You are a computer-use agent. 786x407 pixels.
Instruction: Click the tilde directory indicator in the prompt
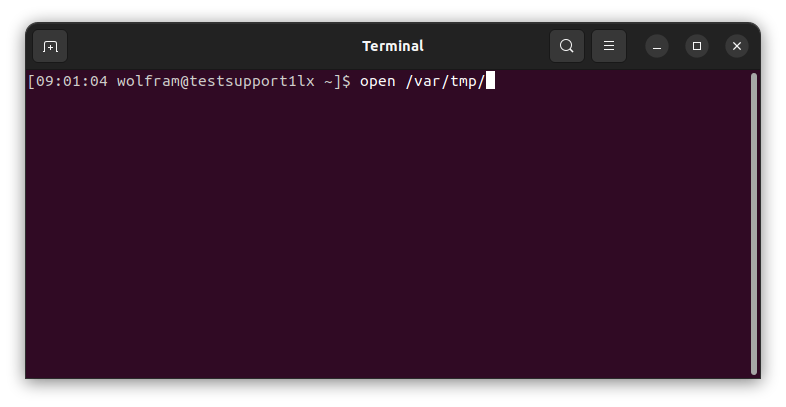329,81
